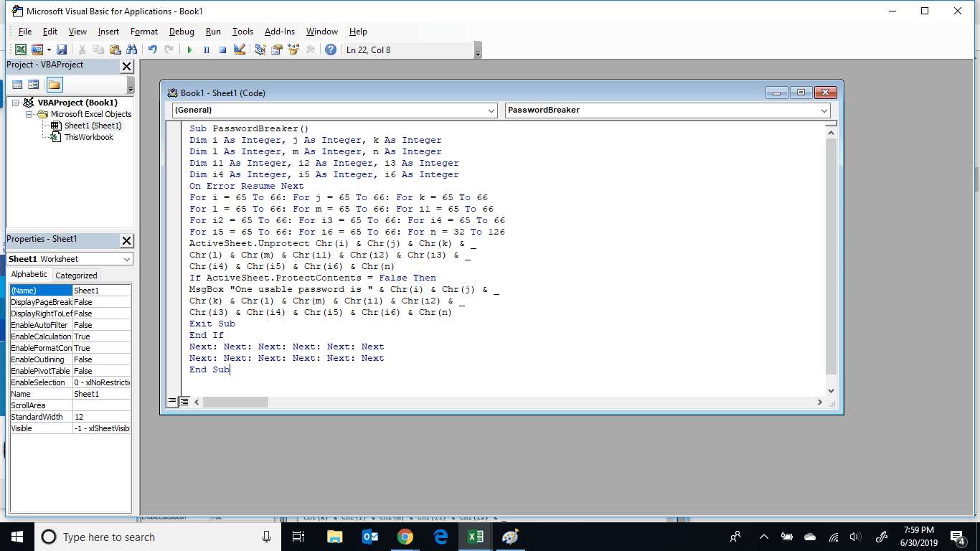Close the Properties - Sheet1 panel

coord(126,240)
